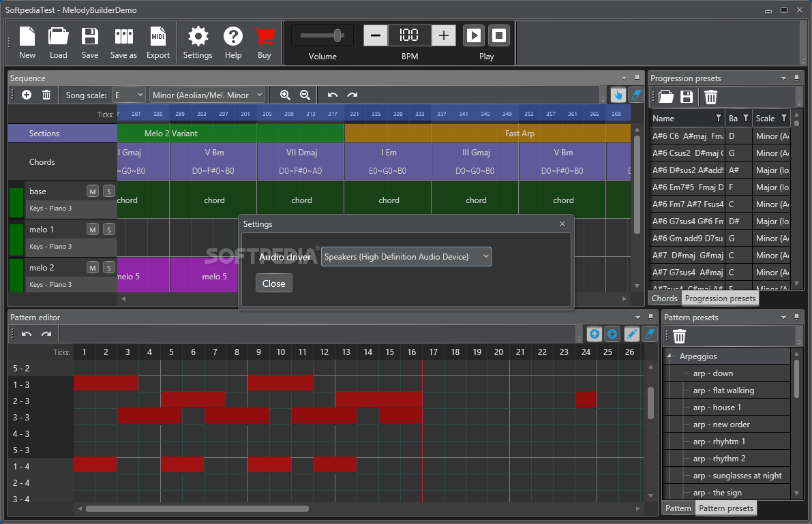Select the 'arp - house 1' preset
The width and height of the screenshot is (812, 524).
click(x=717, y=407)
